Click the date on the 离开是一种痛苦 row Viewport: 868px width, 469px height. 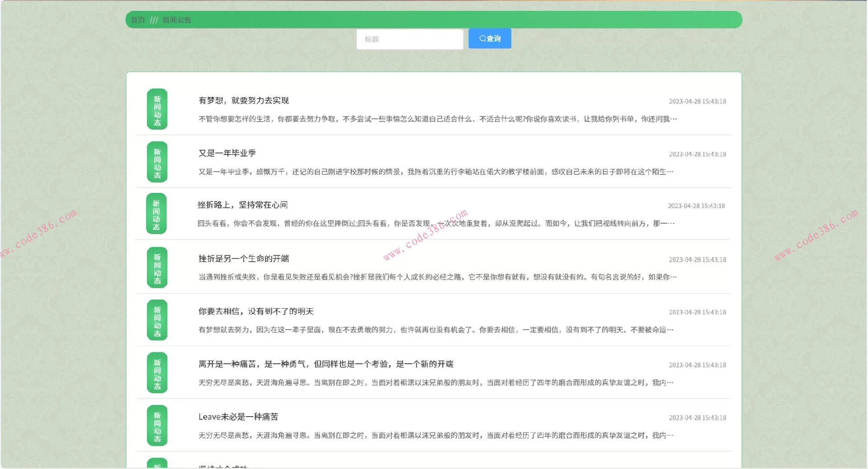coord(698,365)
